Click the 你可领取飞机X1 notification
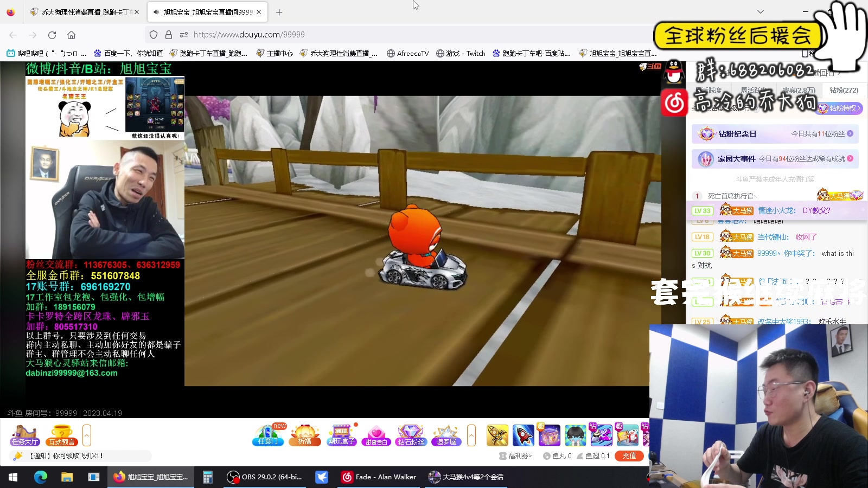The image size is (868, 488). point(66,456)
